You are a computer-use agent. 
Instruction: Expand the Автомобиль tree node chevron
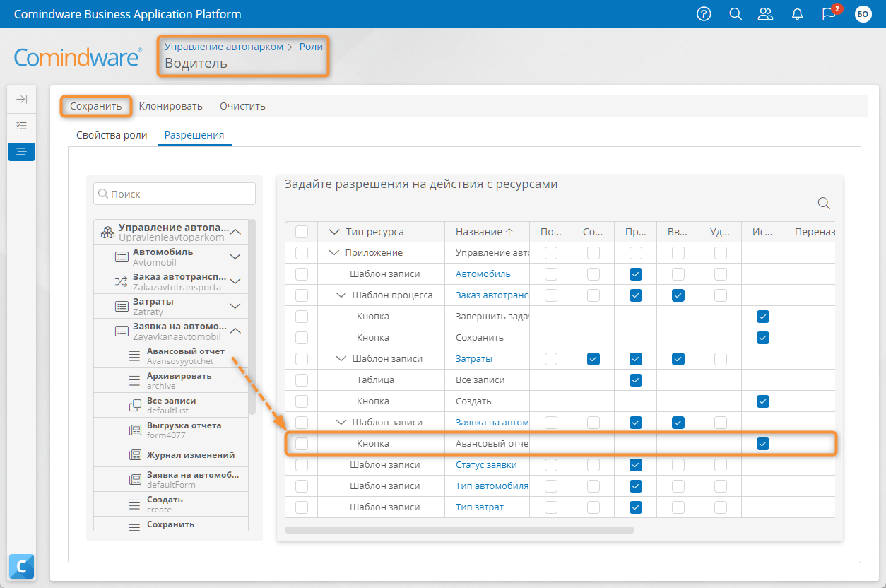[x=236, y=257]
